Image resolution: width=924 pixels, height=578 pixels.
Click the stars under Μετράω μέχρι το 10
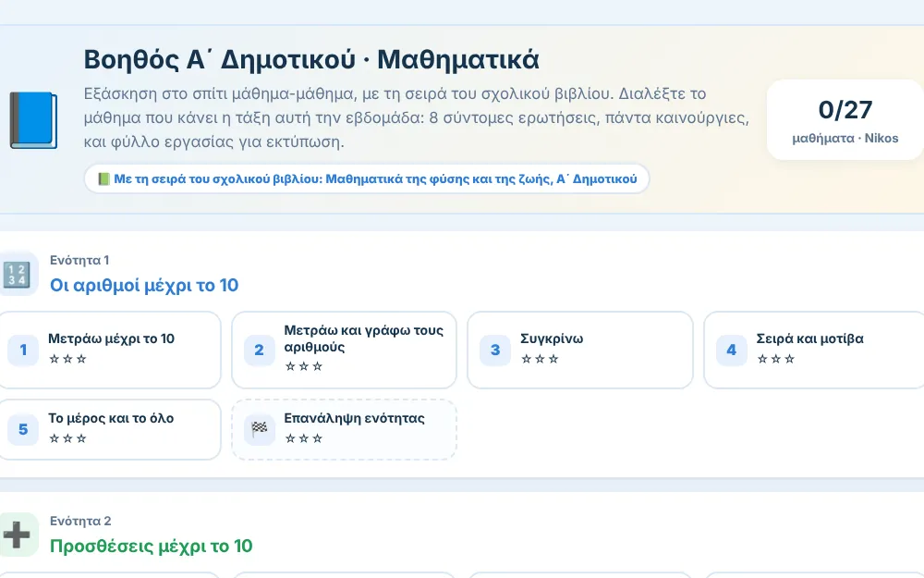67,359
